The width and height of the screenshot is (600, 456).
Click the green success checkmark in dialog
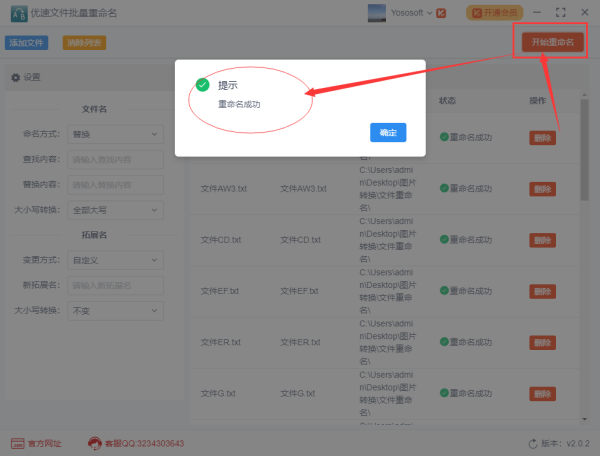[x=202, y=85]
